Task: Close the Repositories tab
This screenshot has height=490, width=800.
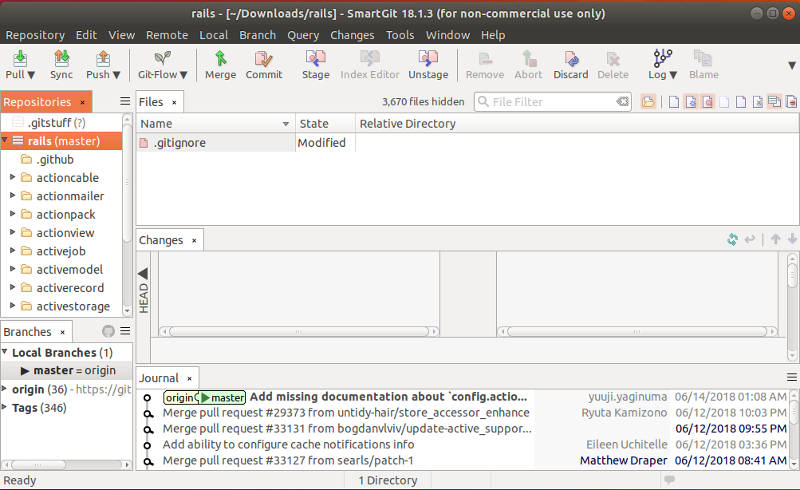Action: (x=82, y=102)
